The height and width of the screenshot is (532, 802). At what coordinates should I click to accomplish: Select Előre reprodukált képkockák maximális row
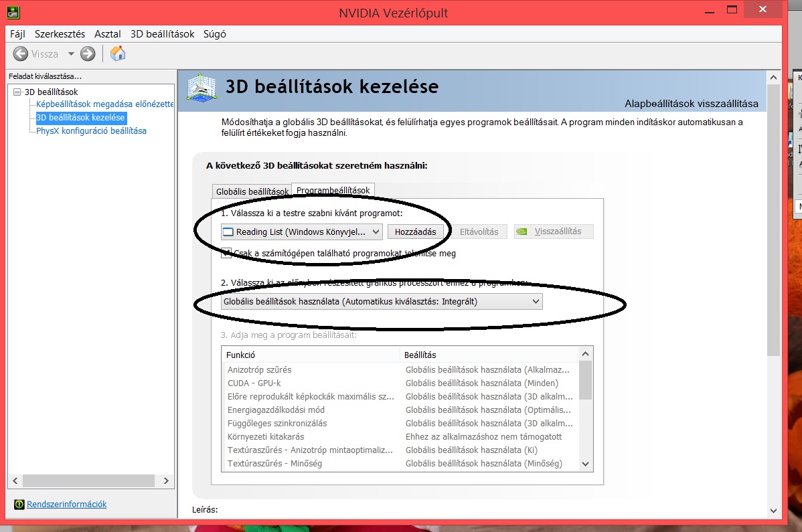pyautogui.click(x=400, y=397)
